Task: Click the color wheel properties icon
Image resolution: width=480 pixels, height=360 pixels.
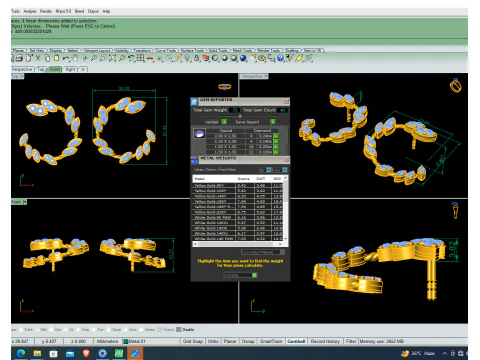Action: tap(215, 58)
